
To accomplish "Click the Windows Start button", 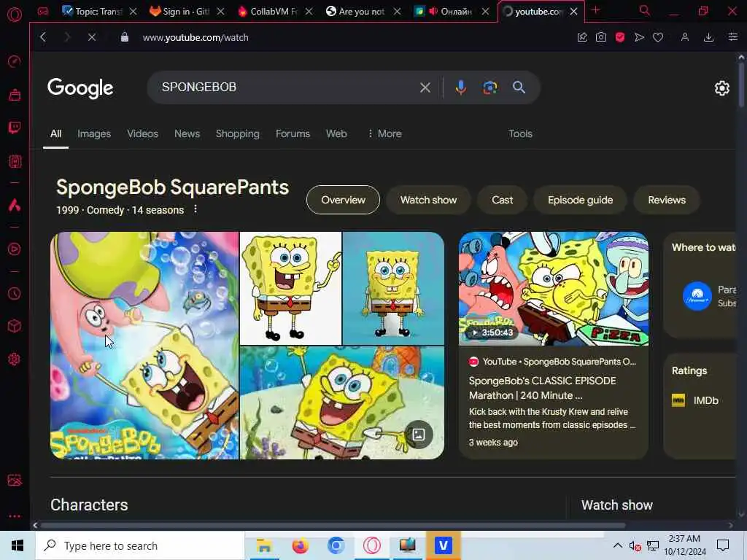I will [x=18, y=545].
